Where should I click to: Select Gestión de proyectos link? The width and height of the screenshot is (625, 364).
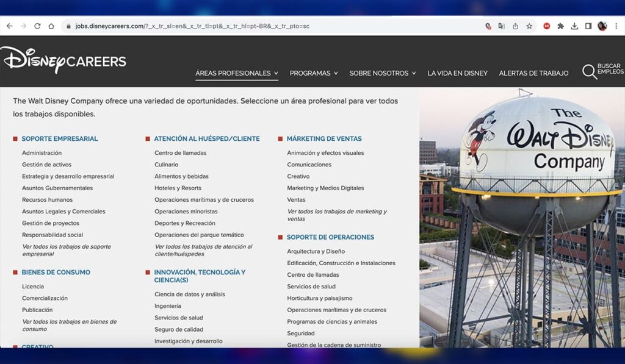(51, 223)
